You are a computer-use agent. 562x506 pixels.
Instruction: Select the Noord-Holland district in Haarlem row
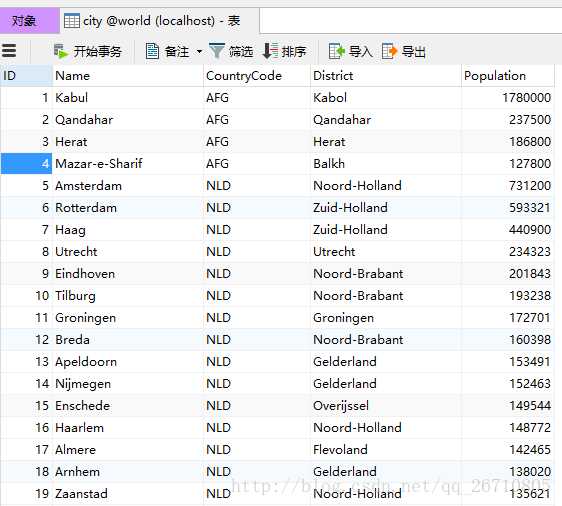[386, 428]
